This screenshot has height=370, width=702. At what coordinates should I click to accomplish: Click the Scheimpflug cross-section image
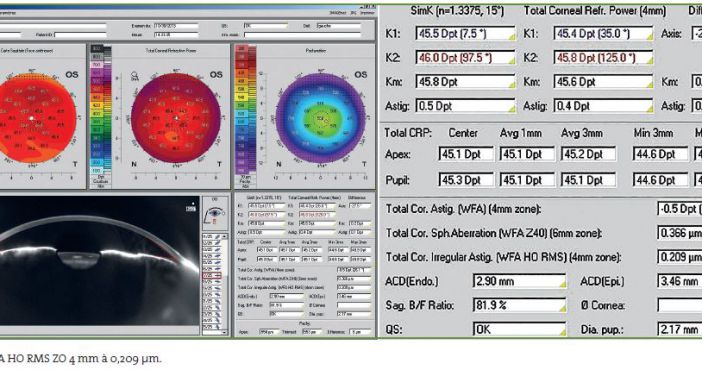coord(99,261)
